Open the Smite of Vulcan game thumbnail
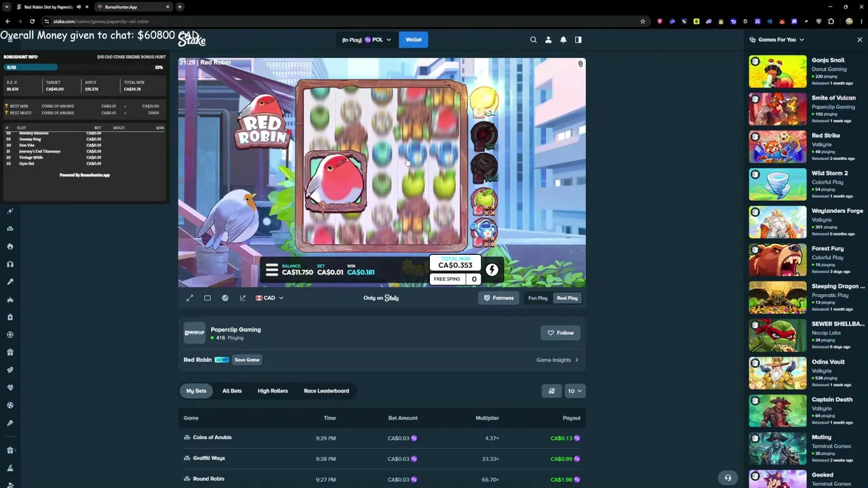This screenshot has height=488, width=868. pos(778,109)
